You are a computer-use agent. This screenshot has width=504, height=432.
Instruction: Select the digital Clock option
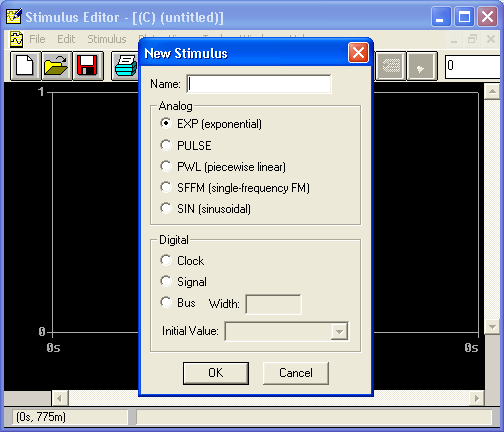point(166,260)
